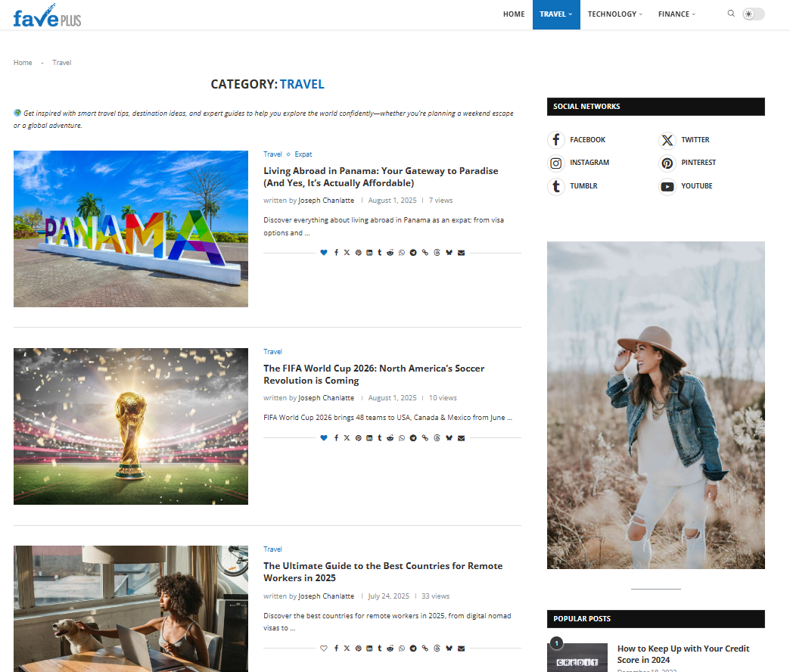The height and width of the screenshot is (672, 790).
Task: Click the "10 views" count
Action: [443, 398]
